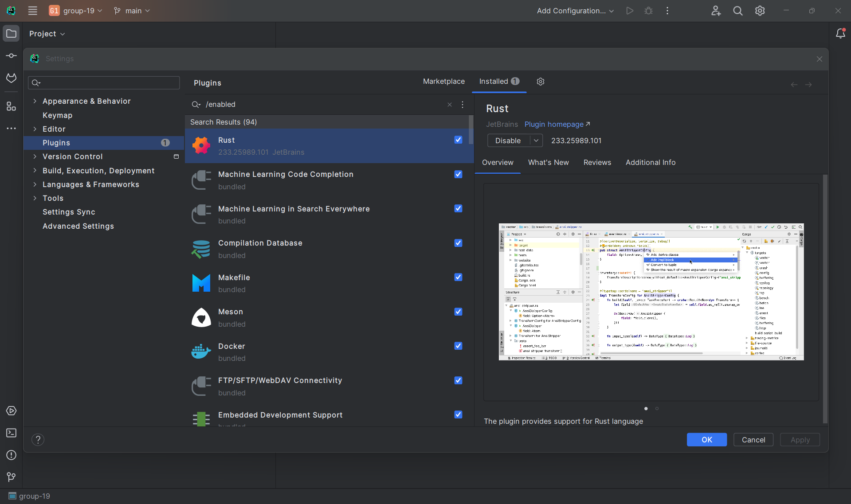Screen dimensions: 851x504
Task: Open the Reviews tab
Action: (x=597, y=163)
